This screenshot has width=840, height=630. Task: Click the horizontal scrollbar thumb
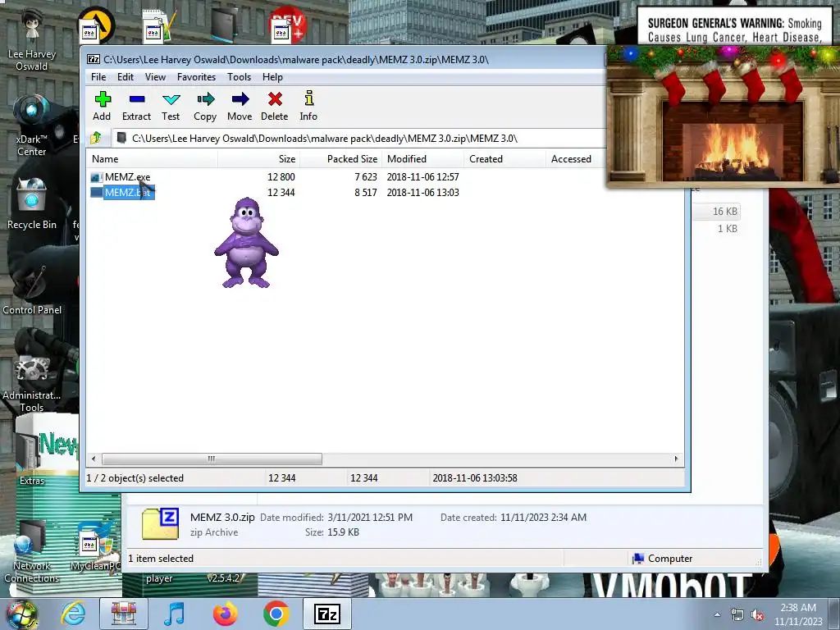pyautogui.click(x=212, y=459)
